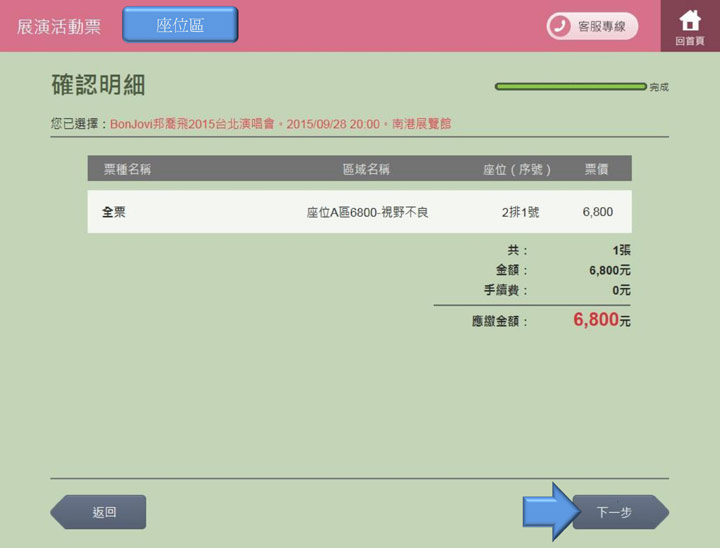Select the blue 座位區 label
Viewport: 720px width, 548px height.
[180, 25]
